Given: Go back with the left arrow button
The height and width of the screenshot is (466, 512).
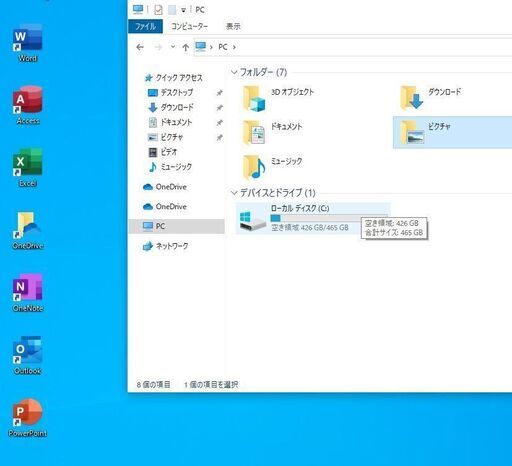Looking at the screenshot, I should (140, 47).
